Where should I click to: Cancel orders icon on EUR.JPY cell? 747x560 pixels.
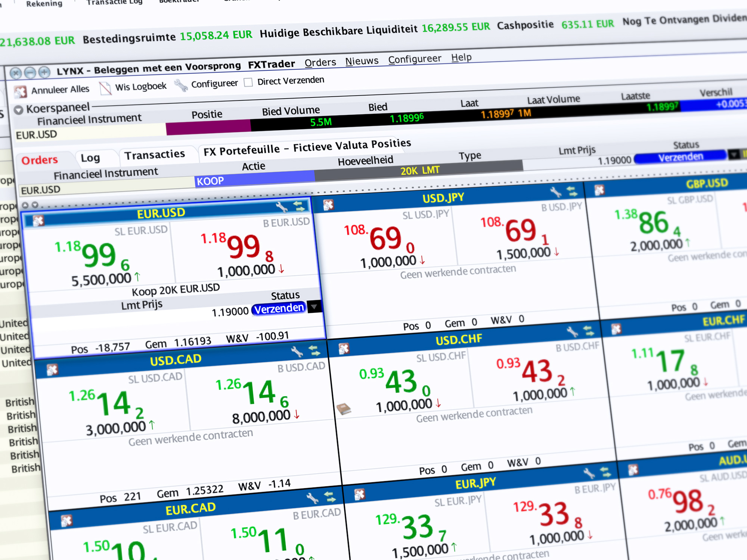[x=359, y=495]
